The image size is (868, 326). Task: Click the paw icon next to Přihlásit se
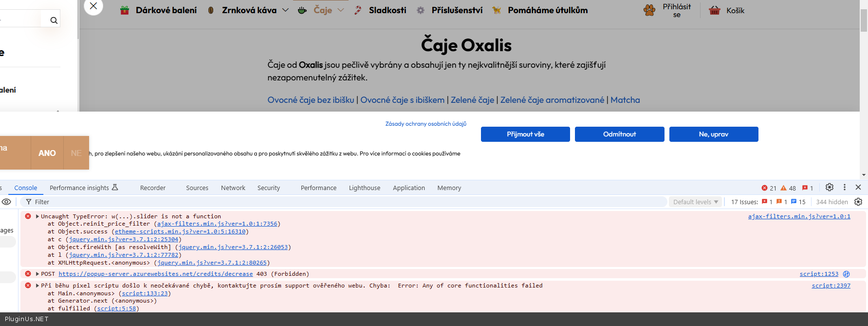coord(649,10)
